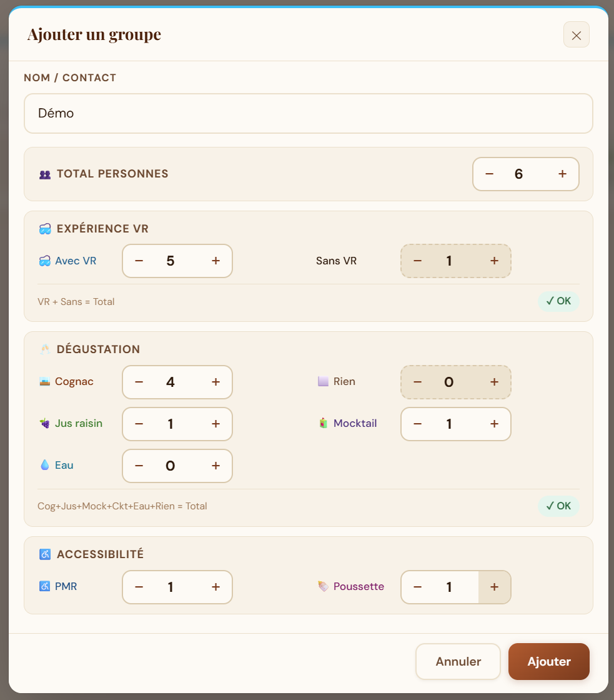Screen dimensions: 614x700
Task: Click the Ajouter button
Action: click(x=549, y=661)
